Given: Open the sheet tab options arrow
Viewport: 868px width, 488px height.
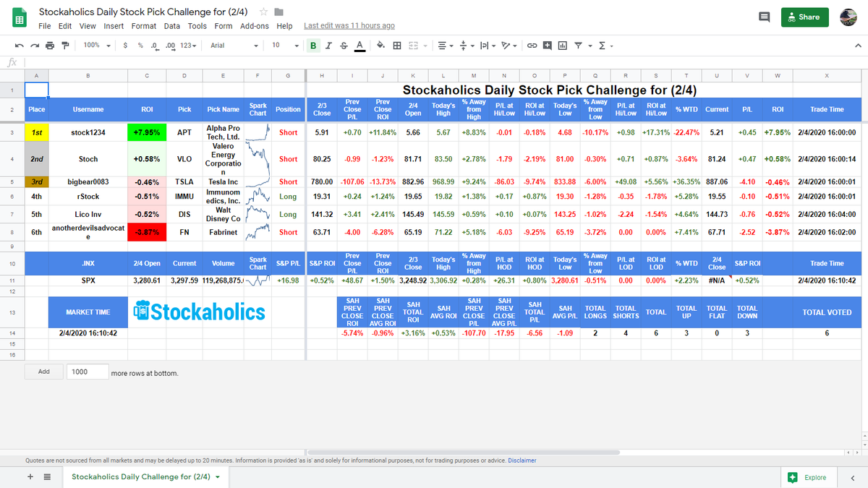Looking at the screenshot, I should point(218,477).
